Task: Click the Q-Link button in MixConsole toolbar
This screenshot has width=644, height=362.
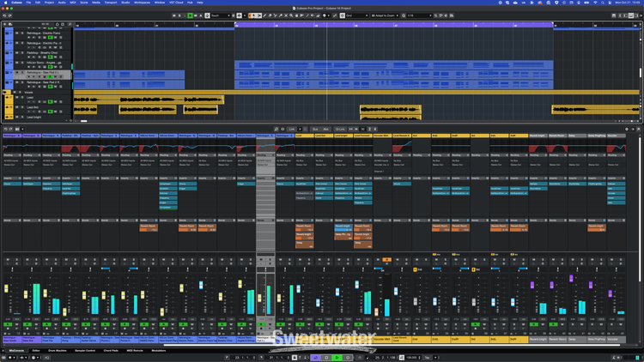Action: 340,129
